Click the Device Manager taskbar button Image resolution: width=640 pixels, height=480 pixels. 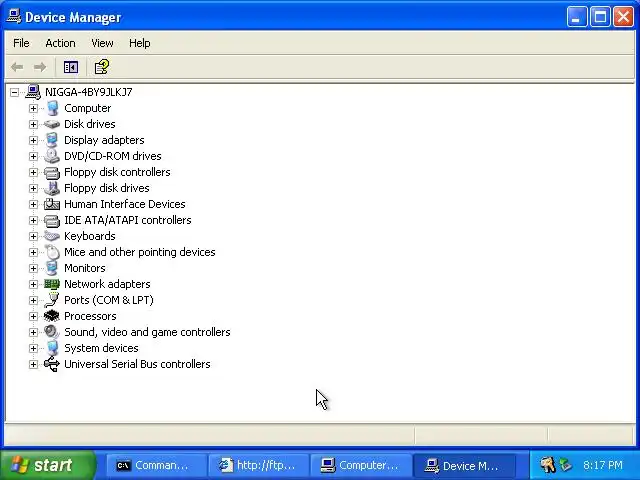(x=464, y=465)
